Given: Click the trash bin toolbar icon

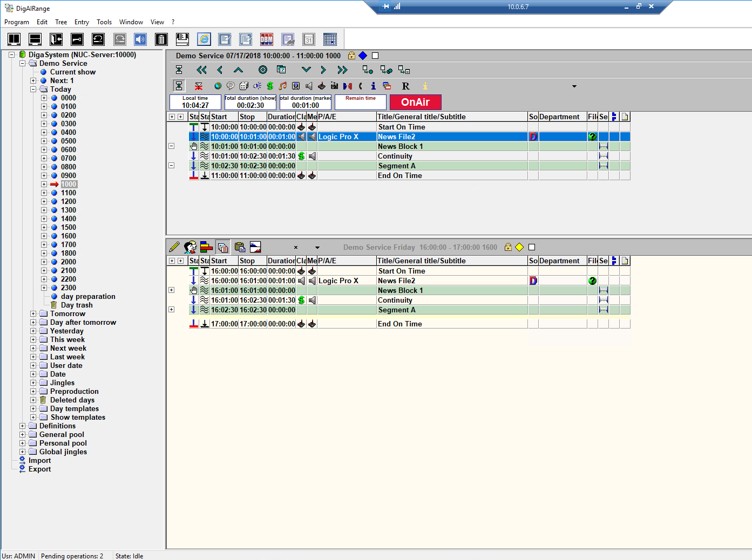Looking at the screenshot, I should pyautogui.click(x=161, y=39).
